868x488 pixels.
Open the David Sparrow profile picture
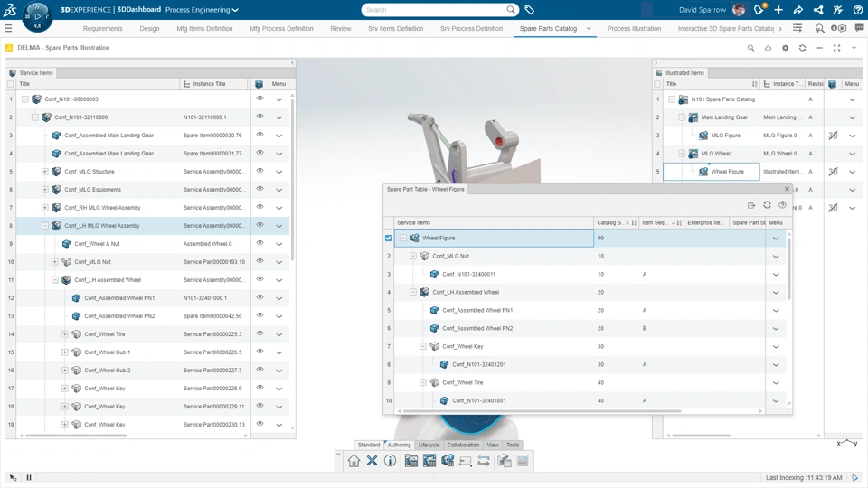coord(739,10)
